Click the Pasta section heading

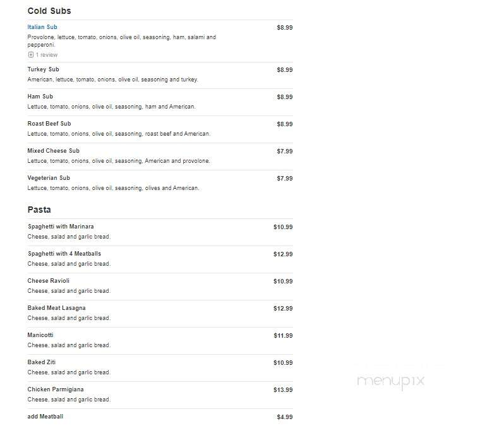pos(39,210)
